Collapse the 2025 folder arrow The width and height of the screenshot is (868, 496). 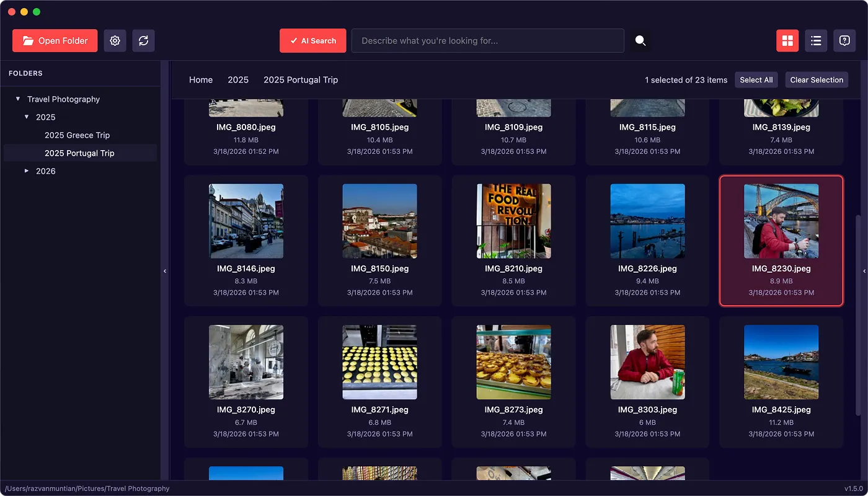coord(27,117)
